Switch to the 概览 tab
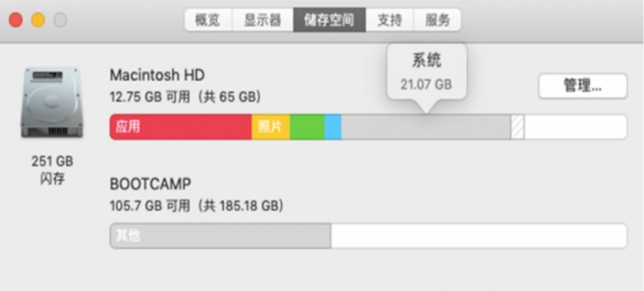The image size is (644, 291). coord(208,20)
